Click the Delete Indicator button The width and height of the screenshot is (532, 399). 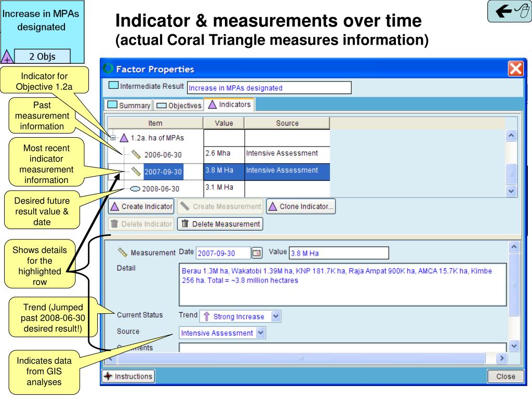pos(141,224)
